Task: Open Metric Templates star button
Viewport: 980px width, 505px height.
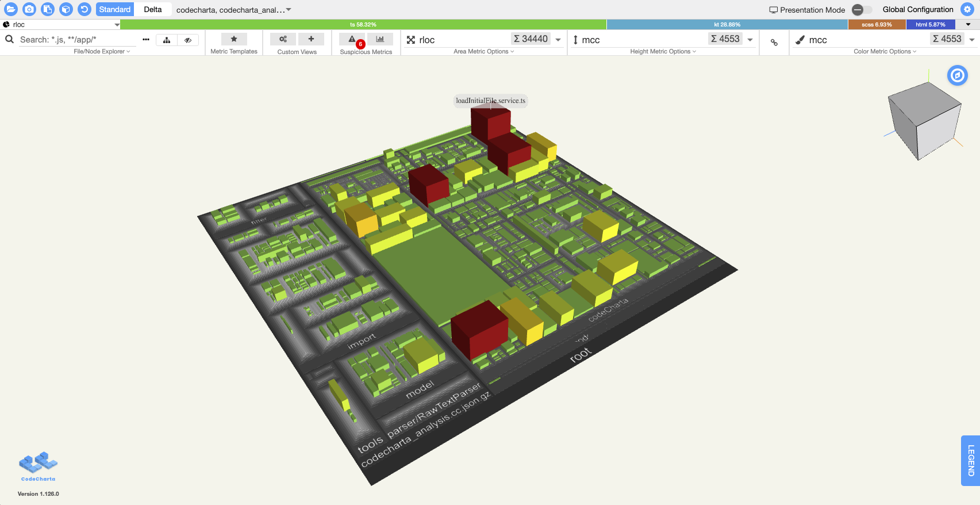Action: (234, 39)
